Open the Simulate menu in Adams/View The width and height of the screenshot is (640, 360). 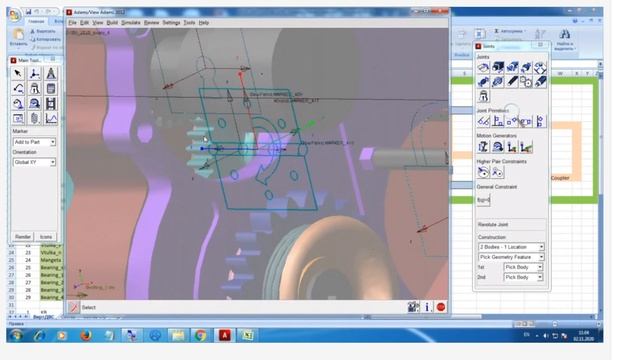click(131, 23)
